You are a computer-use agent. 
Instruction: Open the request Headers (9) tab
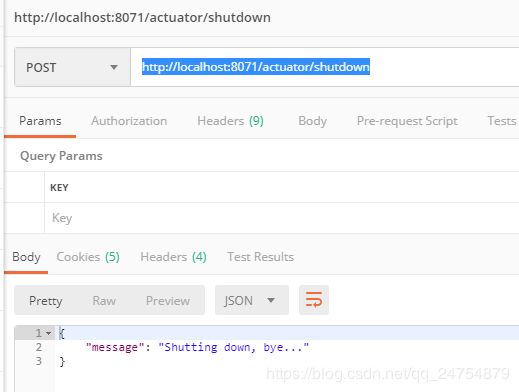[x=230, y=121]
